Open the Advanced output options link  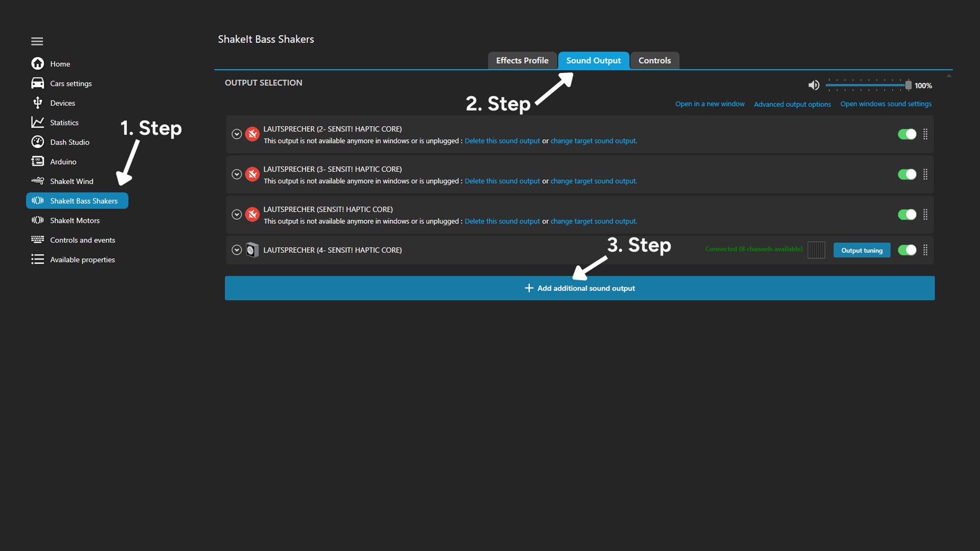coord(792,104)
